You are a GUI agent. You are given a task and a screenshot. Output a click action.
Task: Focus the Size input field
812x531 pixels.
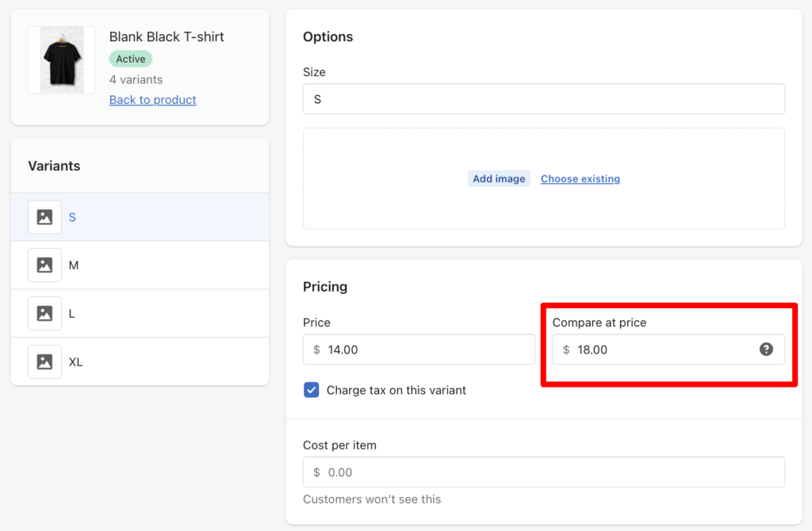[544, 99]
